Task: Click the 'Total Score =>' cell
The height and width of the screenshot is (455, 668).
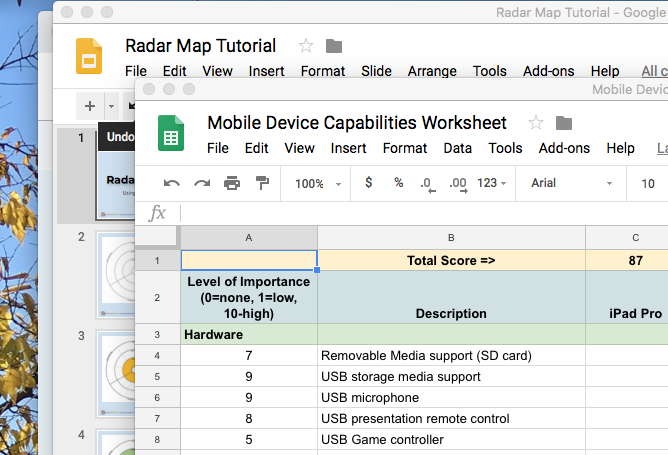Action: [x=451, y=260]
